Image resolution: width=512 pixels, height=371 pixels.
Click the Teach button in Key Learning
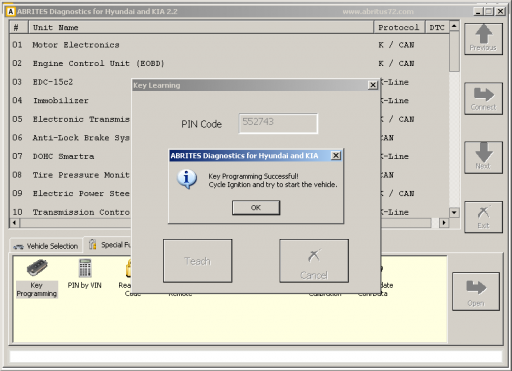(197, 261)
